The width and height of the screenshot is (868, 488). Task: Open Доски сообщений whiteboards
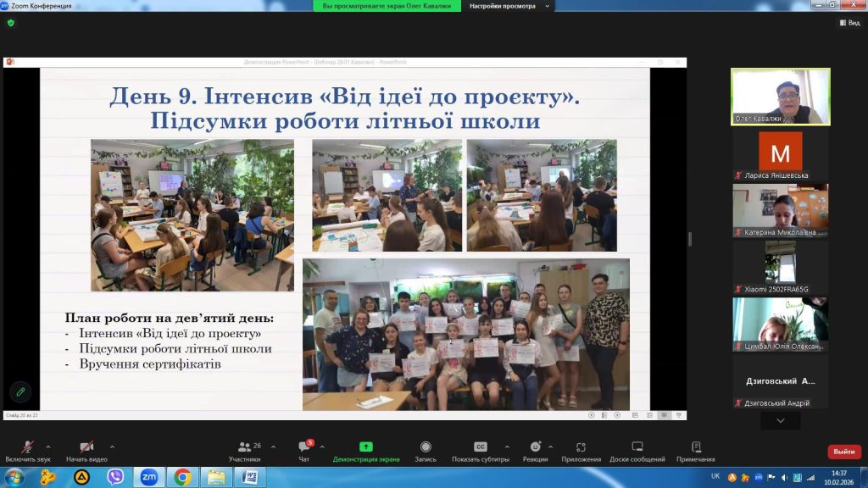(637, 446)
